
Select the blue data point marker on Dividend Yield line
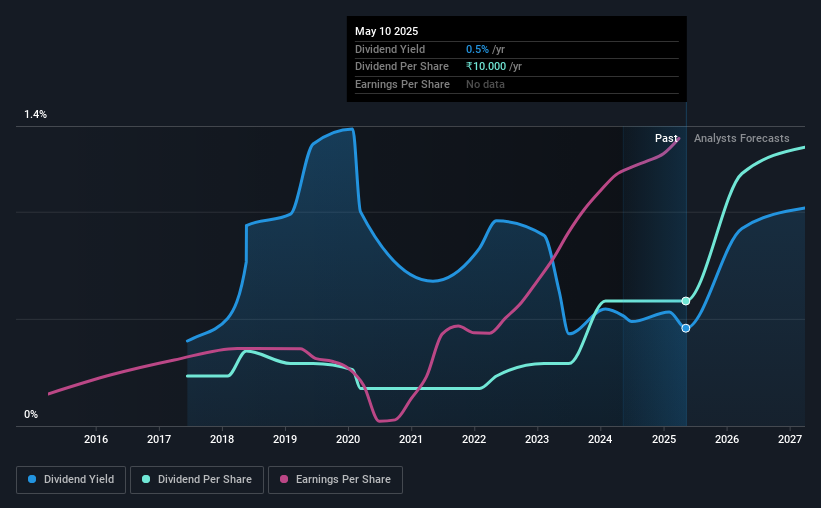coord(686,328)
